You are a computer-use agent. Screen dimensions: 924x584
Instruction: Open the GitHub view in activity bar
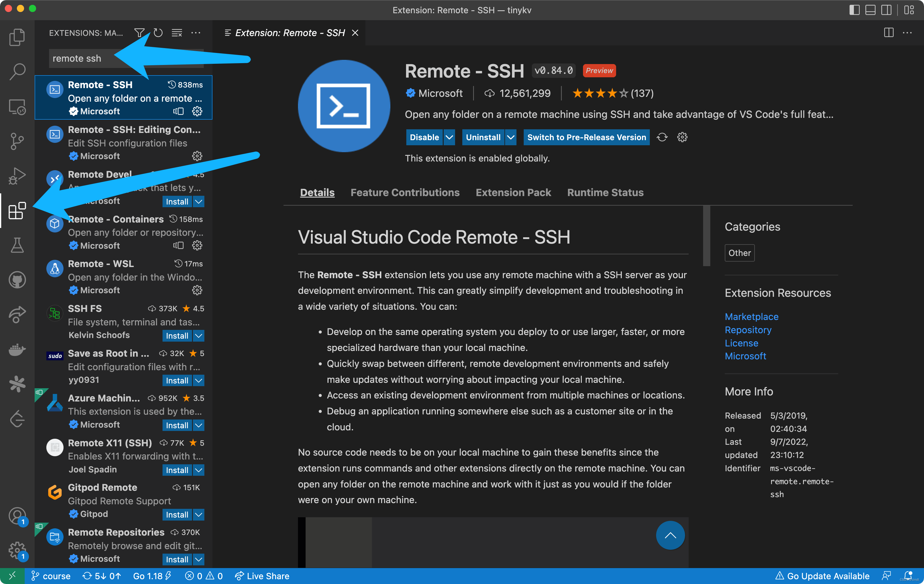point(17,280)
